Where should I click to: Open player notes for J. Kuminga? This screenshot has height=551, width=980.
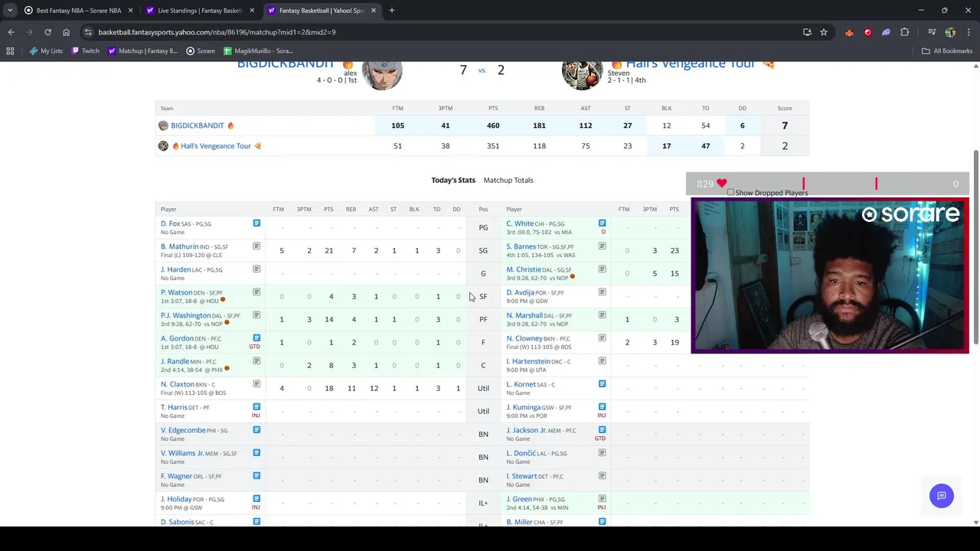(x=602, y=407)
